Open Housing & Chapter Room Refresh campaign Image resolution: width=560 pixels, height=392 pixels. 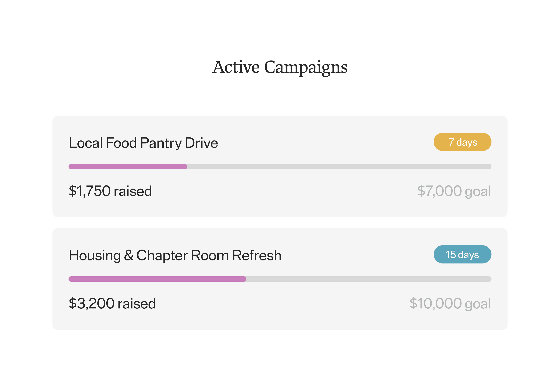(175, 255)
